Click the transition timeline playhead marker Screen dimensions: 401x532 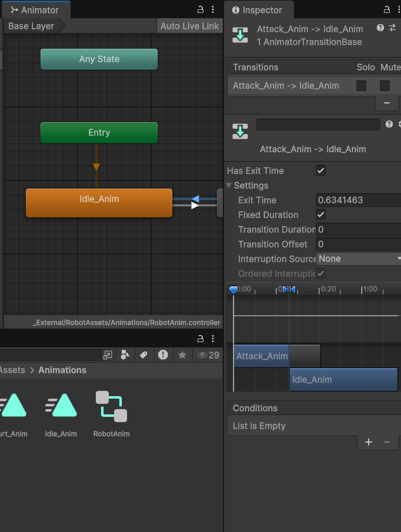tap(233, 290)
